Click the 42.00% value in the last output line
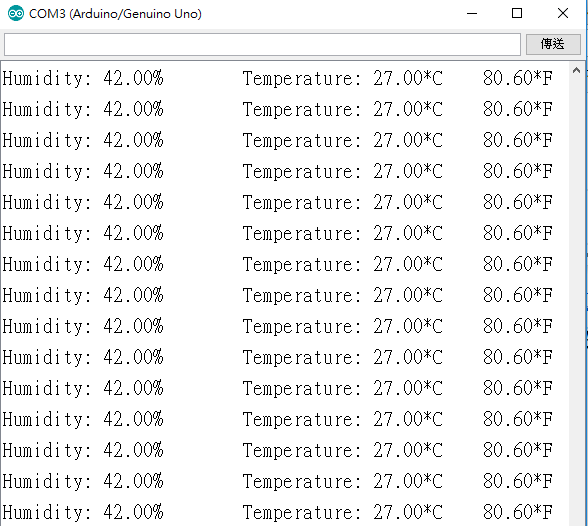The height and width of the screenshot is (526, 588). (134, 512)
